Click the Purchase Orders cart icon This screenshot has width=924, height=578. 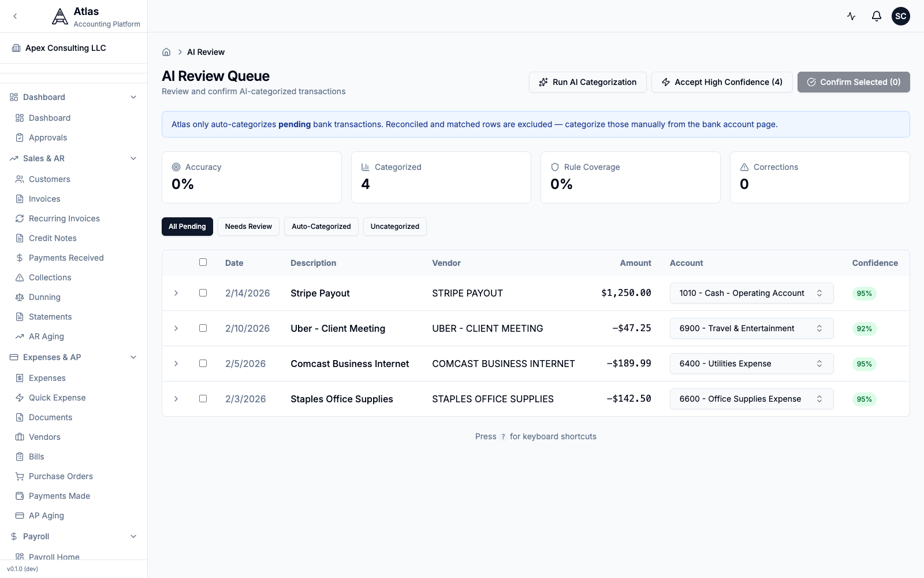[x=20, y=476]
